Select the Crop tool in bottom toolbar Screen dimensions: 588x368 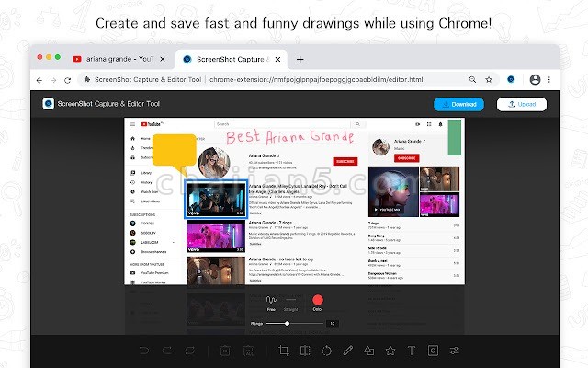(x=284, y=351)
